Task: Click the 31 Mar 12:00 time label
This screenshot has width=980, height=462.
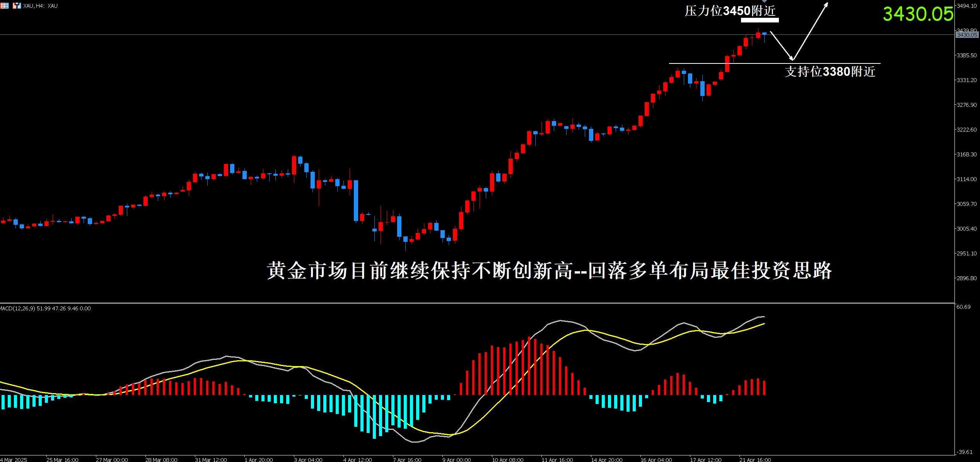Action: click(211, 459)
